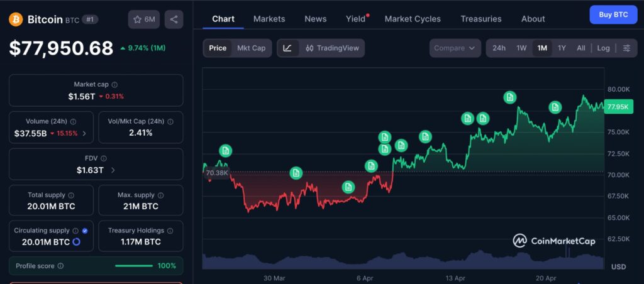
Task: Click the FDV info icon
Action: pyautogui.click(x=104, y=158)
